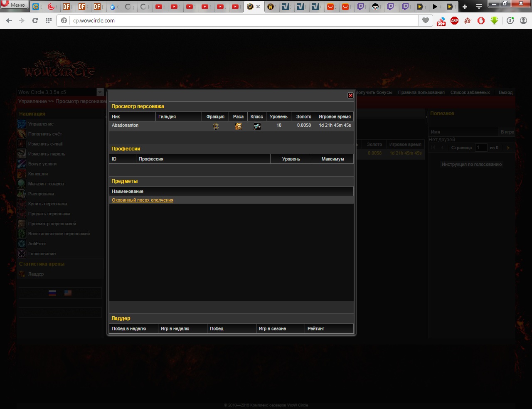Sort characters by the Уровень column header

[278, 116]
